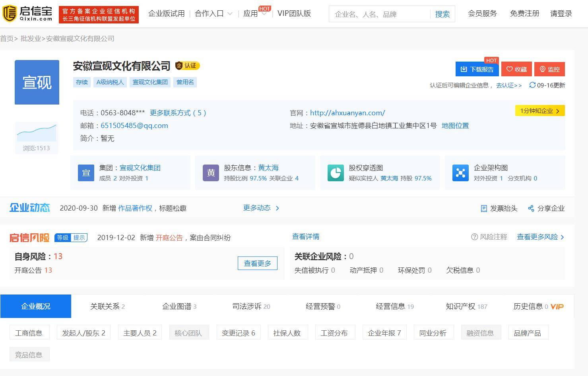
Task: Open the blue enterprise structure icon
Action: 460,173
